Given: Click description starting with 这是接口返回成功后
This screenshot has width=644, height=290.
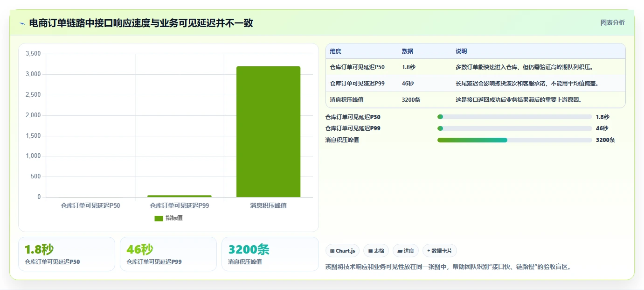Looking at the screenshot, I should point(519,100).
